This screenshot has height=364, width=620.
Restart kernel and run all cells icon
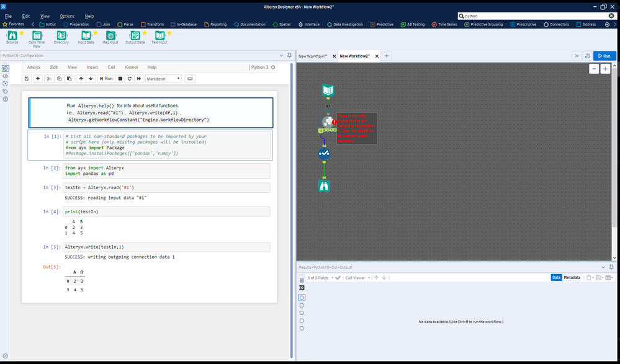click(x=139, y=79)
